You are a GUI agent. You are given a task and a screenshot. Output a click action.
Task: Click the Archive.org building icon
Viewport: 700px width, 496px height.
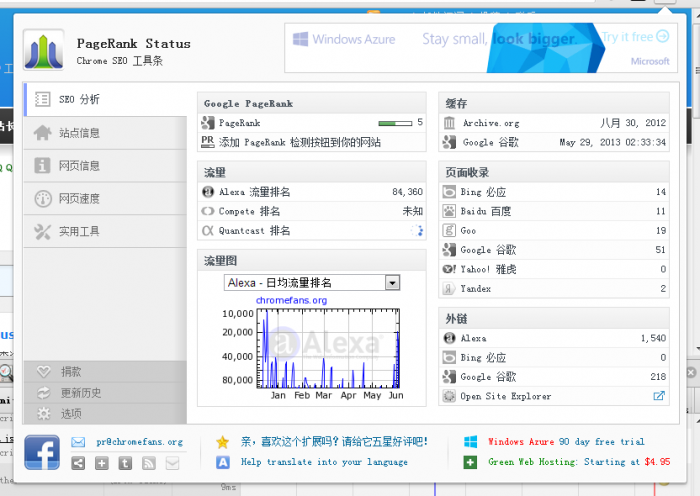(450, 123)
